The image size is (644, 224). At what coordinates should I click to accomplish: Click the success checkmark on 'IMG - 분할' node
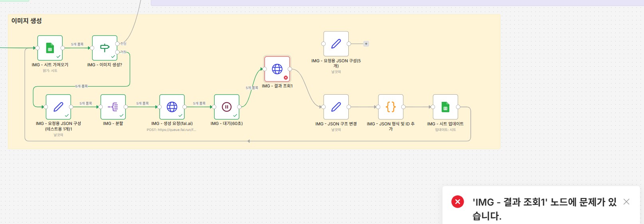121,115
